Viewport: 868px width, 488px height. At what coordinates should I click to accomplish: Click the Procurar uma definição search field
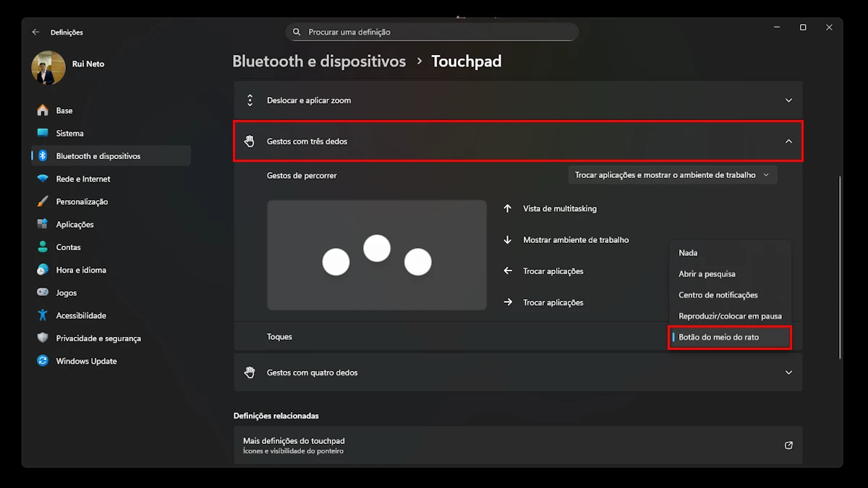433,32
